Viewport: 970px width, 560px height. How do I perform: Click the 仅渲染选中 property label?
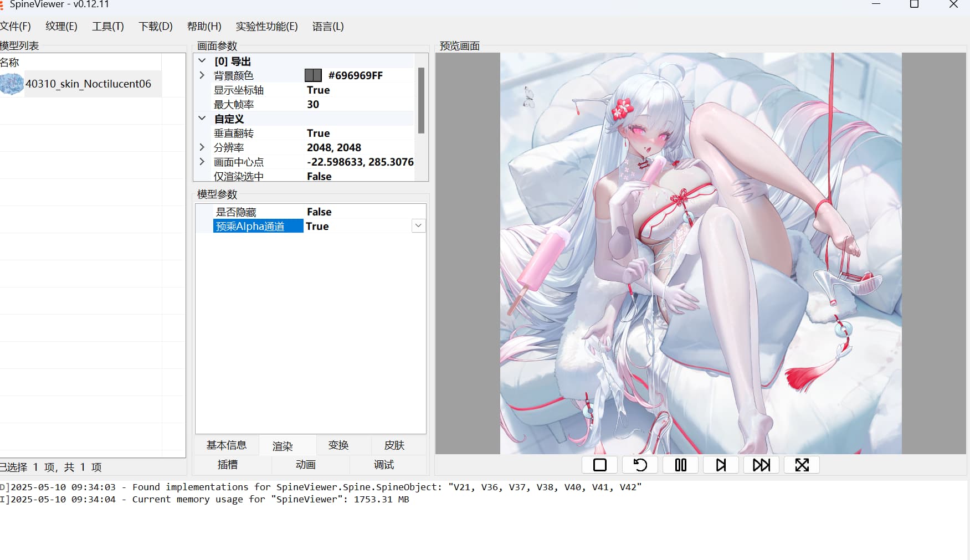tap(239, 176)
